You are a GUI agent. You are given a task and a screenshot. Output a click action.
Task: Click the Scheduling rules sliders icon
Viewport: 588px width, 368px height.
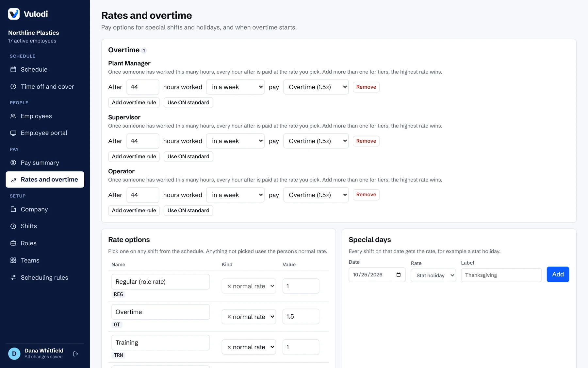[x=13, y=278]
